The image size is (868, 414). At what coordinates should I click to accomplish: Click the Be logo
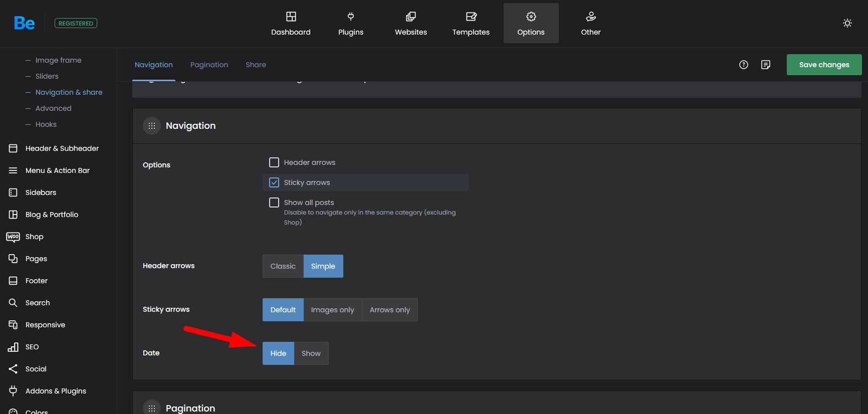pyautogui.click(x=25, y=23)
